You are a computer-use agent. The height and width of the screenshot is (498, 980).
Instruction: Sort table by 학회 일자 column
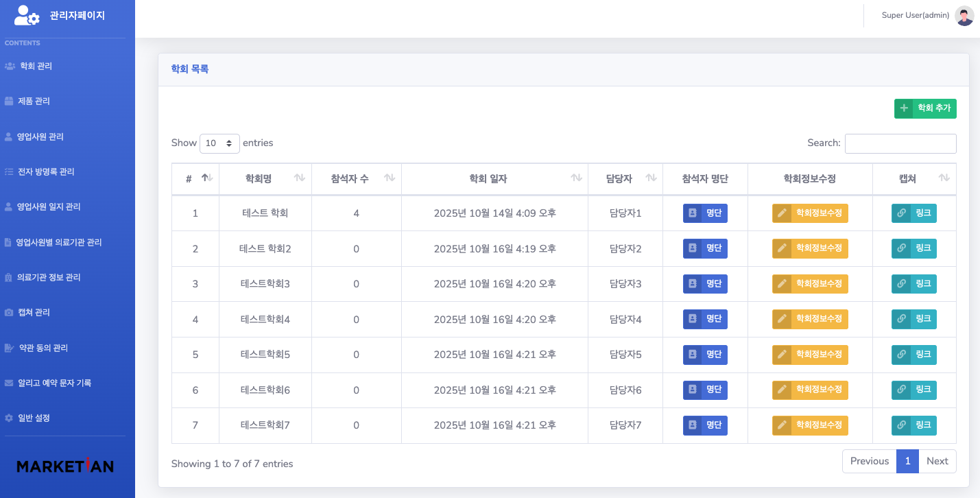494,179
